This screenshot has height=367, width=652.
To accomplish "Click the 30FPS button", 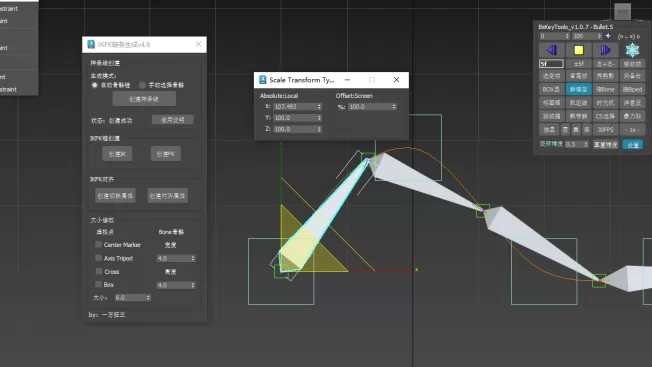I will [x=605, y=130].
